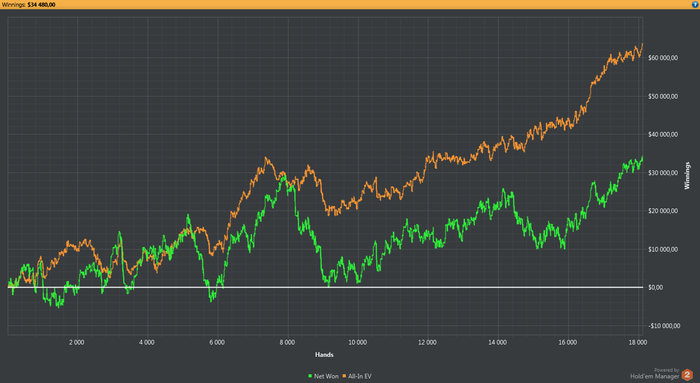Click the $50 000,00 axis label
700x383 pixels.
[663, 96]
